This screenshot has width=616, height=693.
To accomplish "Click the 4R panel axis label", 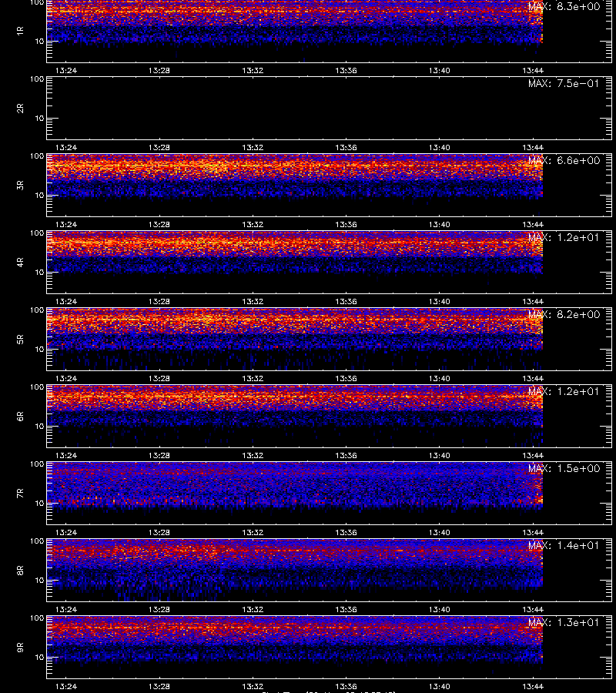I will pos(20,262).
